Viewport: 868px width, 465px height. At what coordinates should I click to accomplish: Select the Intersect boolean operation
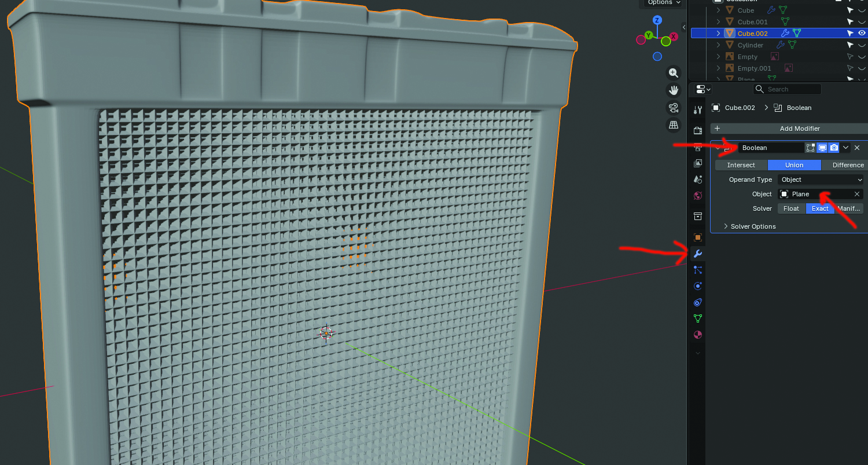[x=741, y=165]
